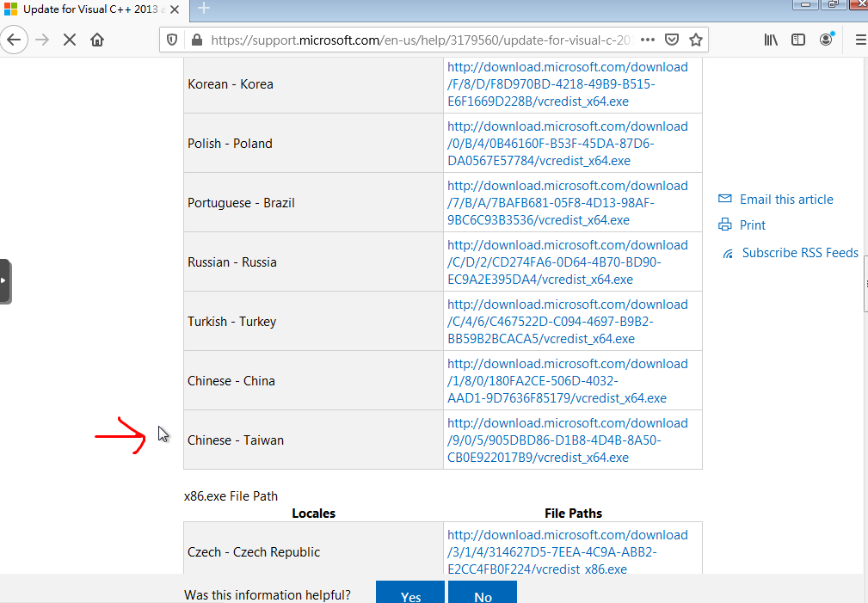Close the Update for Visual C++ tab
The height and width of the screenshot is (603, 868).
tap(175, 9)
